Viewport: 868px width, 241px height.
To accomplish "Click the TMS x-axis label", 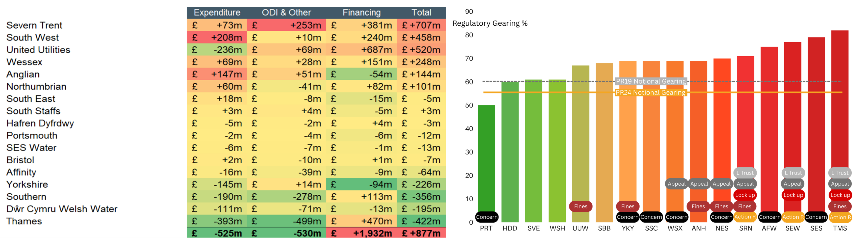I will point(840,228).
